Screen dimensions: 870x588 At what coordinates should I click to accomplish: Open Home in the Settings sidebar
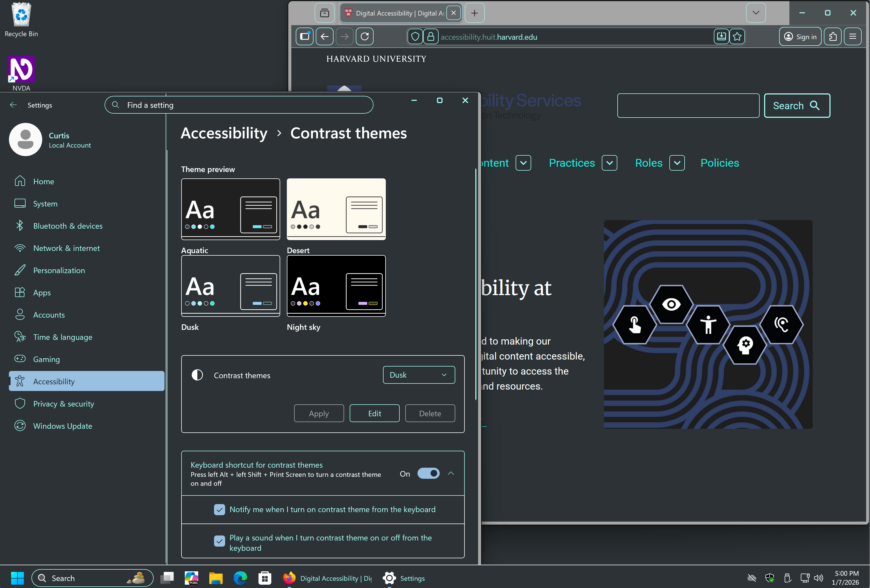coord(86,181)
